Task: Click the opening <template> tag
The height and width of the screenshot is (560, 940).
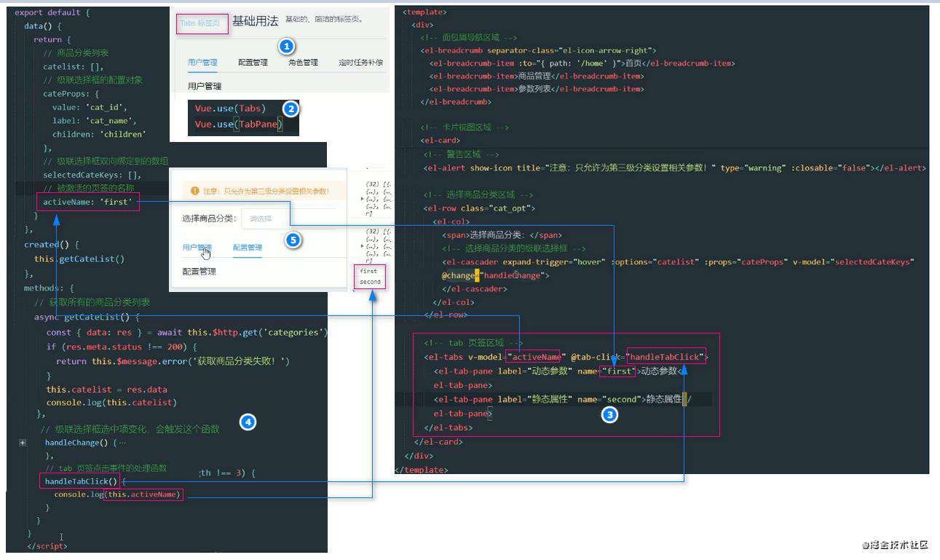Action: tap(425, 12)
